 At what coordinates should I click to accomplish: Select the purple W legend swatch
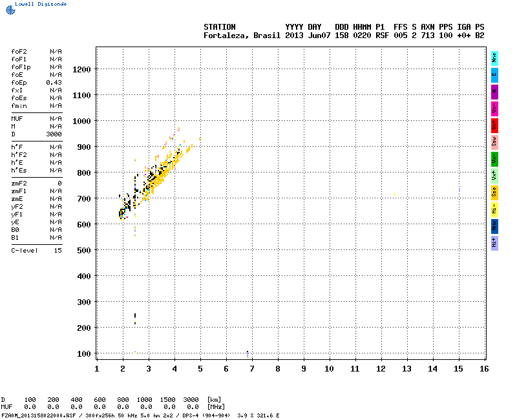click(494, 92)
